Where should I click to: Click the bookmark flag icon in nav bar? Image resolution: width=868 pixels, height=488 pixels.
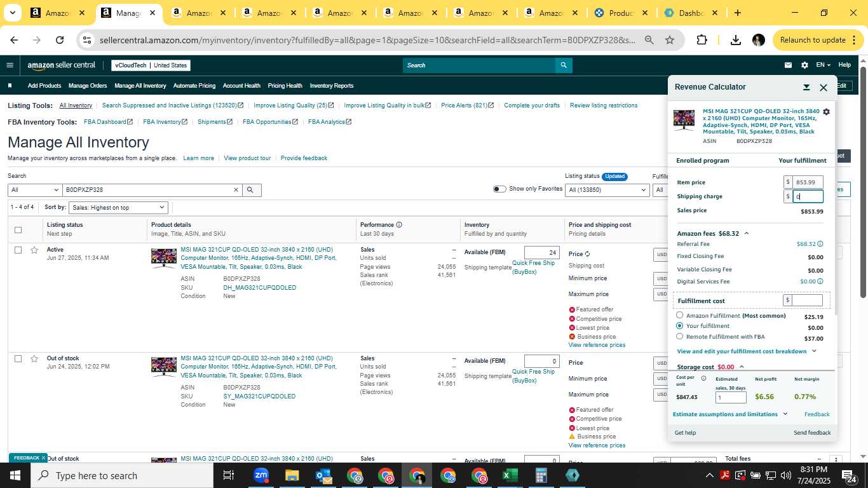coord(10,85)
